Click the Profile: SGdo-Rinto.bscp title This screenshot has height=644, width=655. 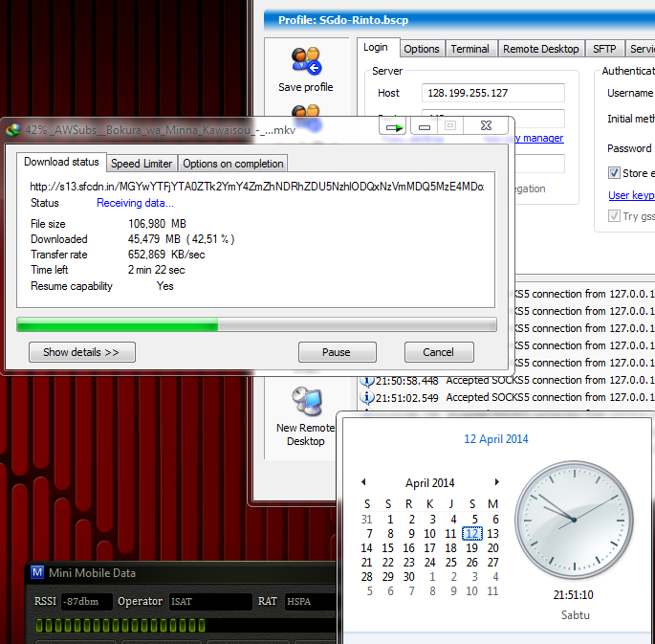(x=343, y=20)
